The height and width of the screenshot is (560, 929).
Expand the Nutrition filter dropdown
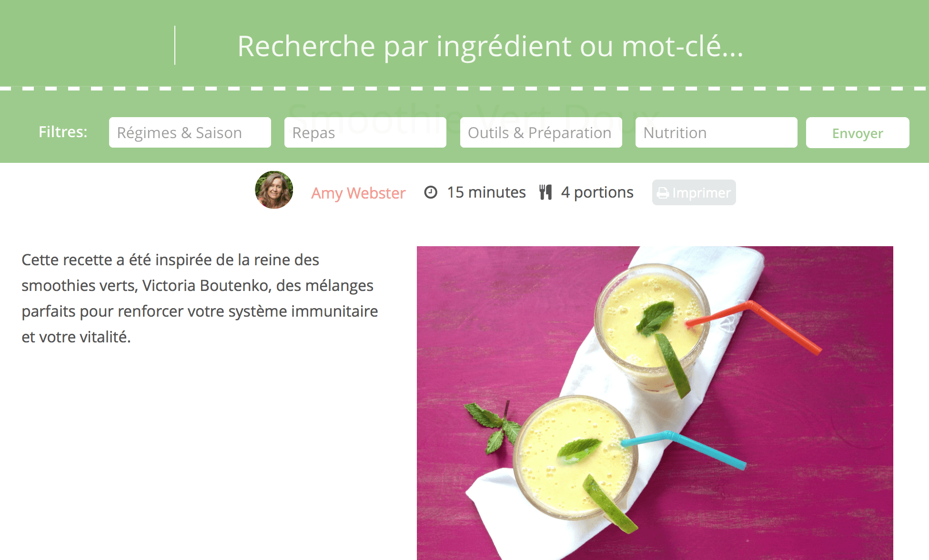(x=717, y=132)
